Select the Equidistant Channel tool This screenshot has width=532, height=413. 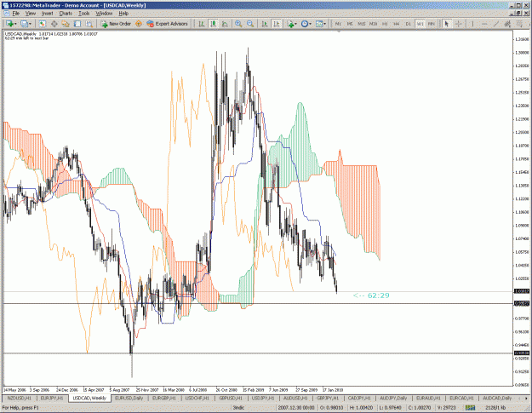coord(507,24)
